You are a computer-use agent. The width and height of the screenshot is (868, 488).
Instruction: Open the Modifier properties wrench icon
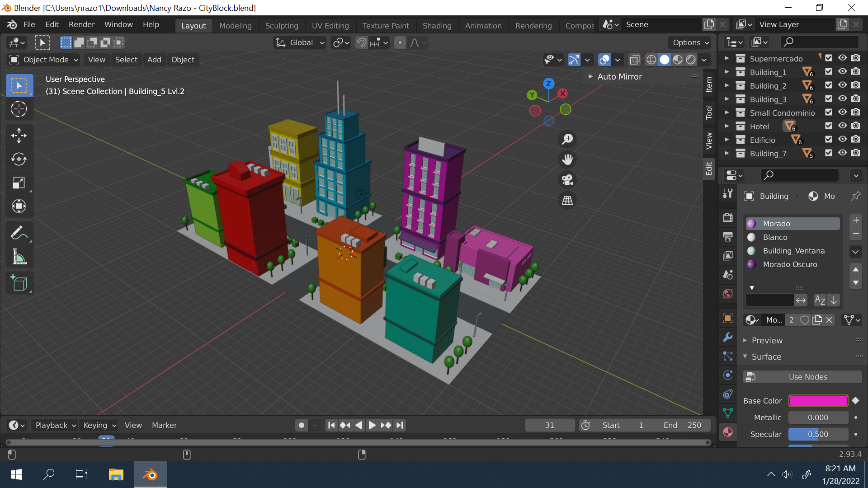[x=728, y=337]
